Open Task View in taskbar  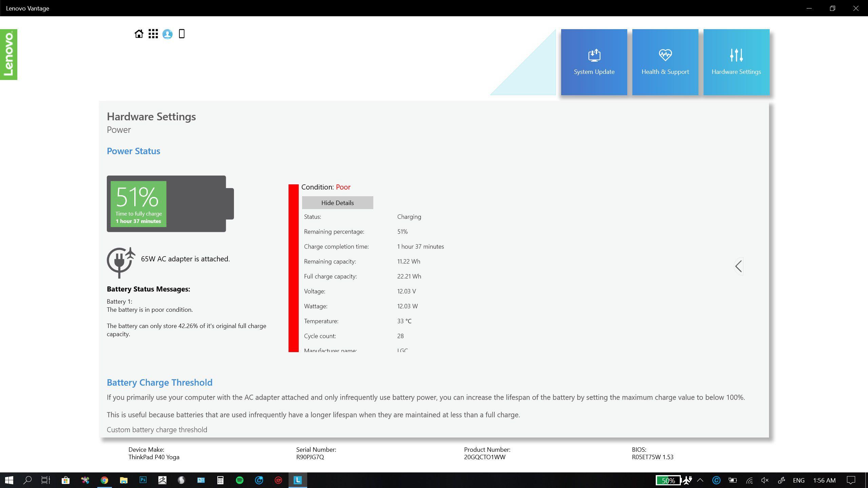tap(46, 480)
